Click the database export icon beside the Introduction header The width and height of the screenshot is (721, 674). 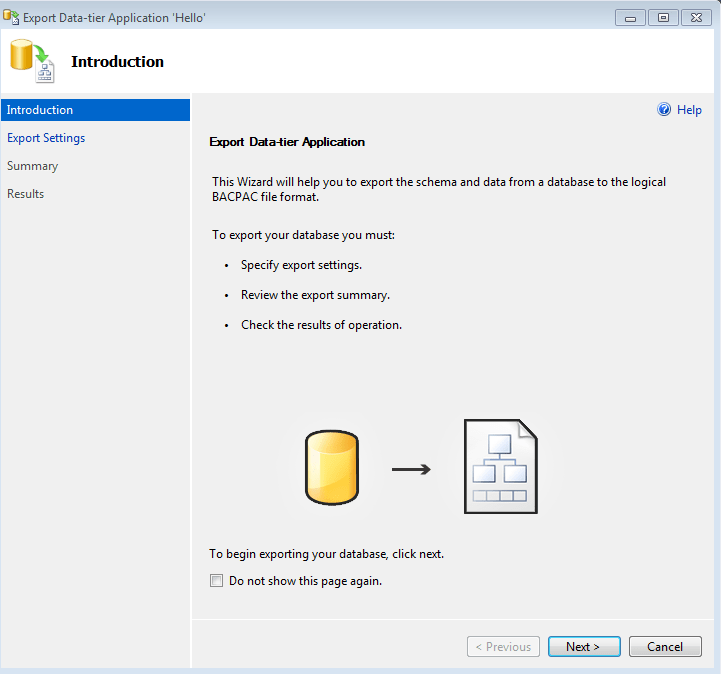(32, 61)
